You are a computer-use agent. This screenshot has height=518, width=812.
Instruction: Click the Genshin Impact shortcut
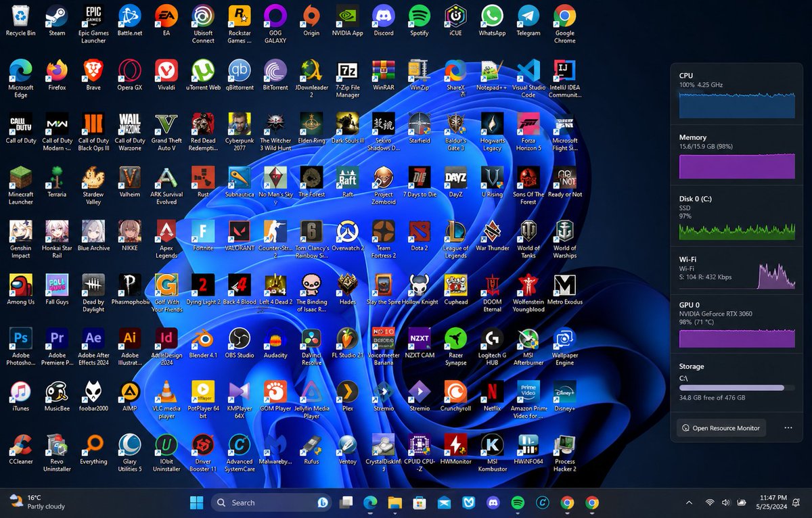[20, 239]
